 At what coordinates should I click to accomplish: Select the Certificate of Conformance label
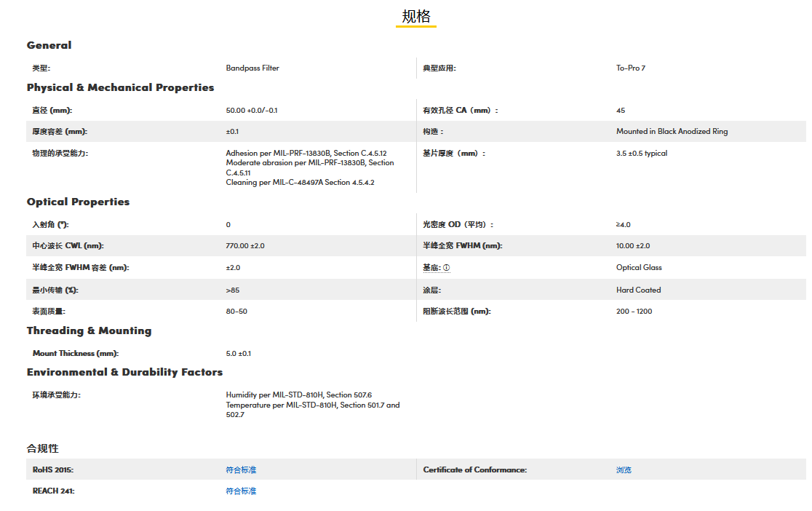tap(474, 470)
